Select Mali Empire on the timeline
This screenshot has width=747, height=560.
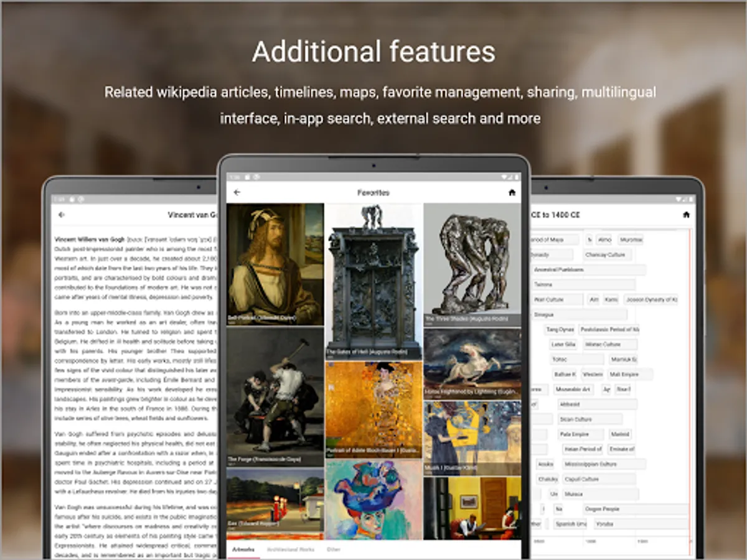(x=630, y=374)
